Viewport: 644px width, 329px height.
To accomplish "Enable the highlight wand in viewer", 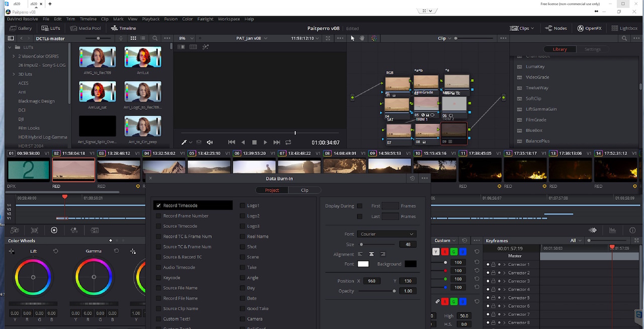I will [x=205, y=47].
